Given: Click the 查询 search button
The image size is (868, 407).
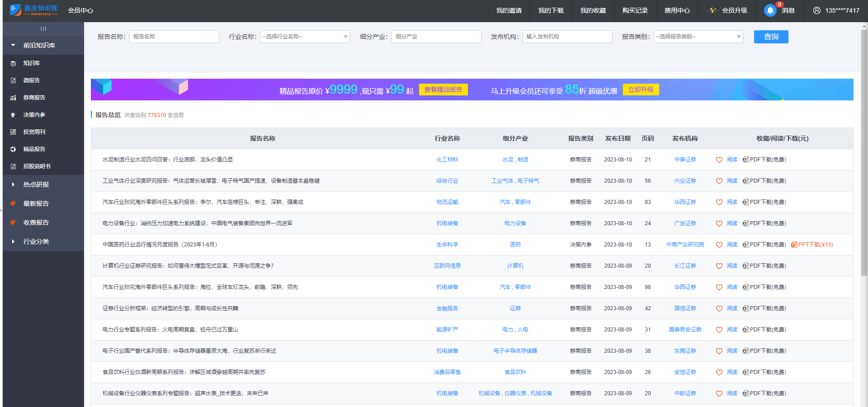Looking at the screenshot, I should click(771, 37).
